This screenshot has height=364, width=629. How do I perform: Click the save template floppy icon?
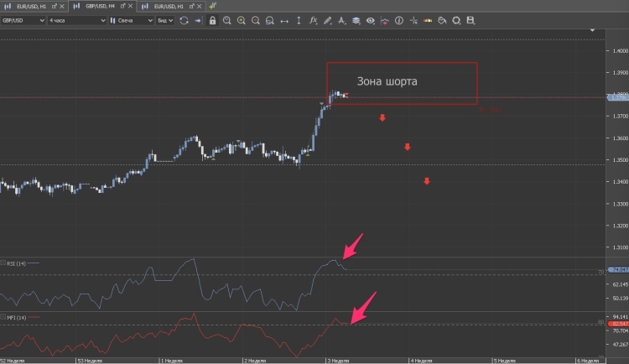coord(470,20)
